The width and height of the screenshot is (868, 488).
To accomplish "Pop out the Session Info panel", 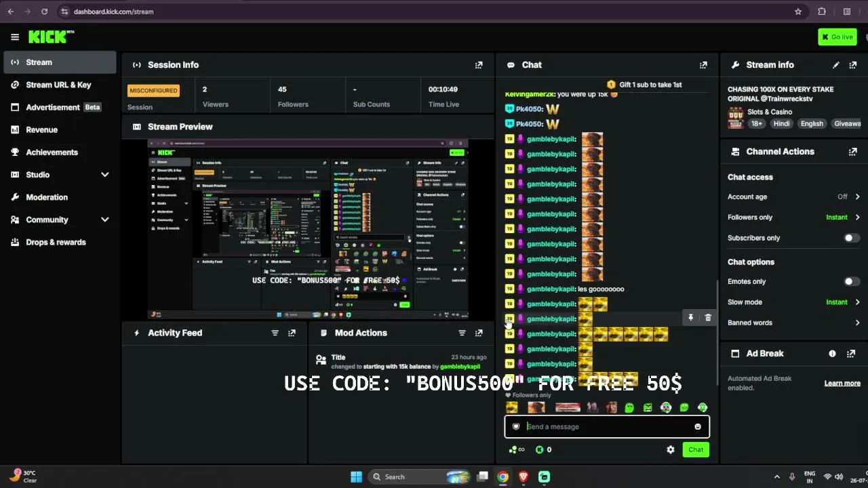I will [479, 65].
